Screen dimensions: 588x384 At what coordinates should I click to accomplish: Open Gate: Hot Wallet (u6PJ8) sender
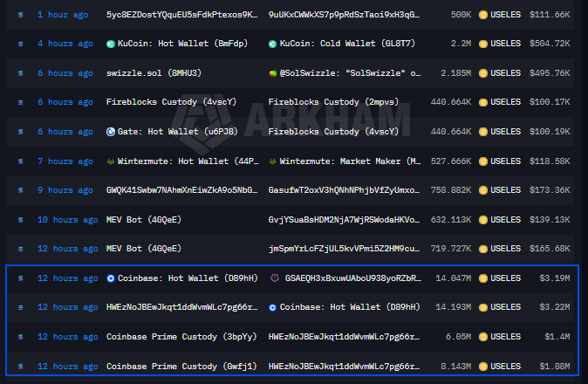coord(177,132)
